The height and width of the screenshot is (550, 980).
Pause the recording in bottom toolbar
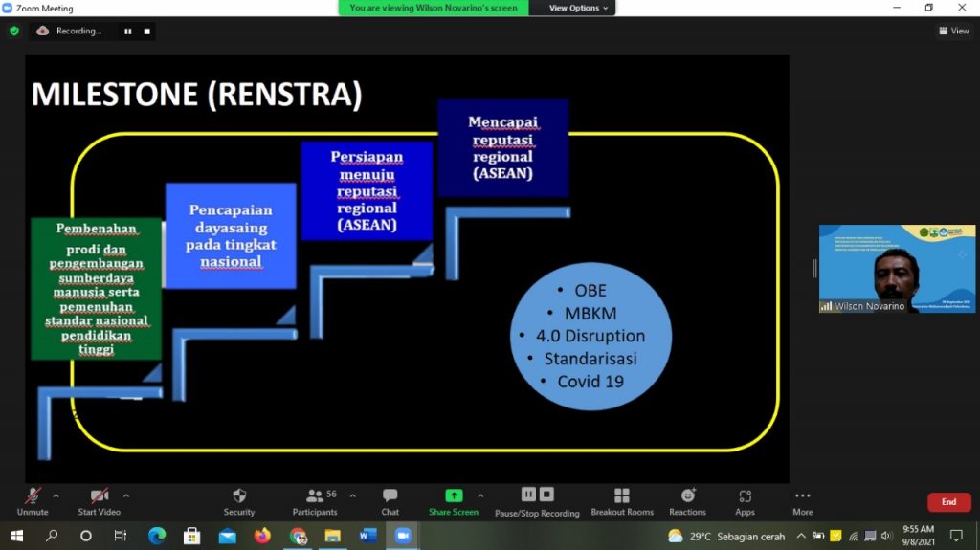(528, 495)
